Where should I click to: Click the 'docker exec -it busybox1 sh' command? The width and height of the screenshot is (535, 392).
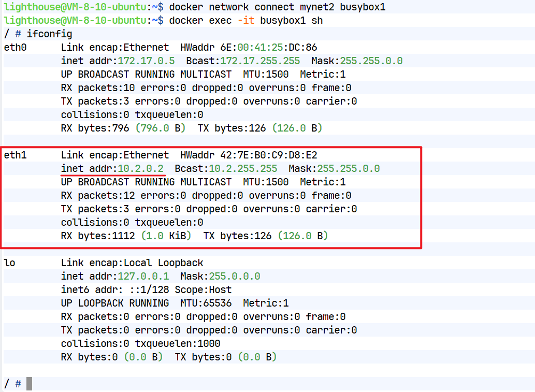click(x=245, y=21)
